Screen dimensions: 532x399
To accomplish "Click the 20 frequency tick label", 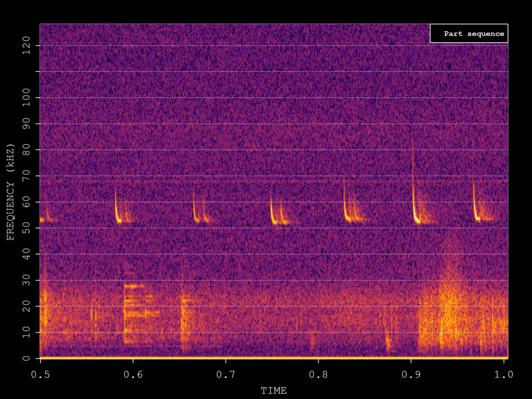I will click(x=26, y=307).
